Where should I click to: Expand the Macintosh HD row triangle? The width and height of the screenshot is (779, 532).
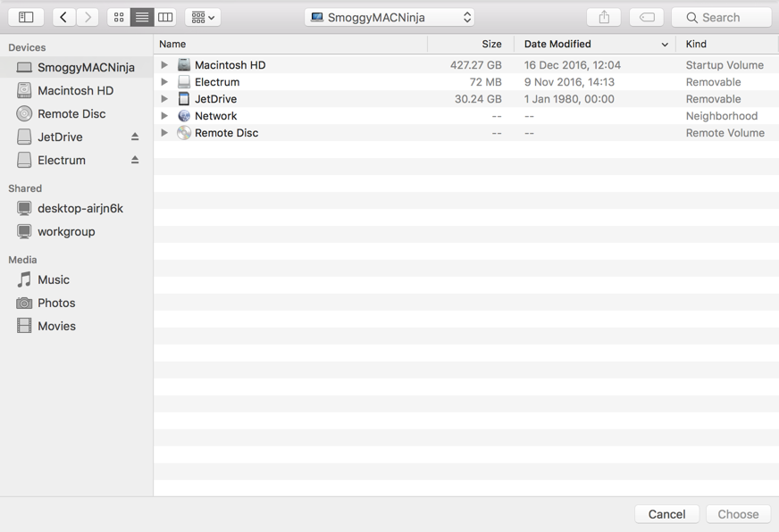click(164, 65)
